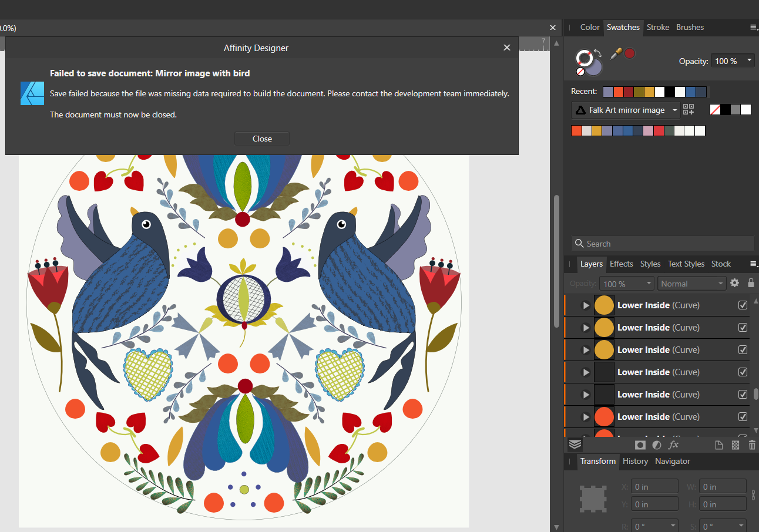Expand first dark-thumbnail Lower Inside layer

point(586,372)
